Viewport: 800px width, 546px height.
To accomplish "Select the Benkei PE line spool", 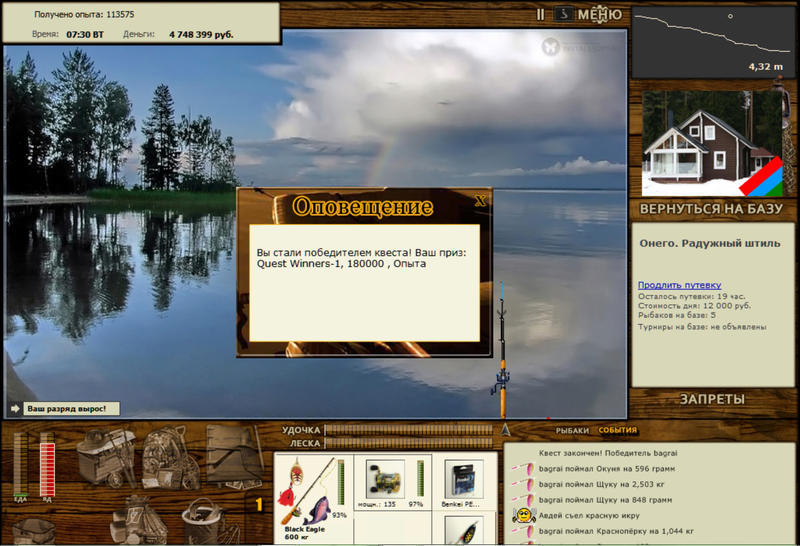I will (x=464, y=482).
